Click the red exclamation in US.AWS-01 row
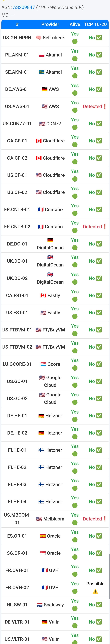Image resolution: width=110 pixels, height=644 pixels. click(105, 107)
